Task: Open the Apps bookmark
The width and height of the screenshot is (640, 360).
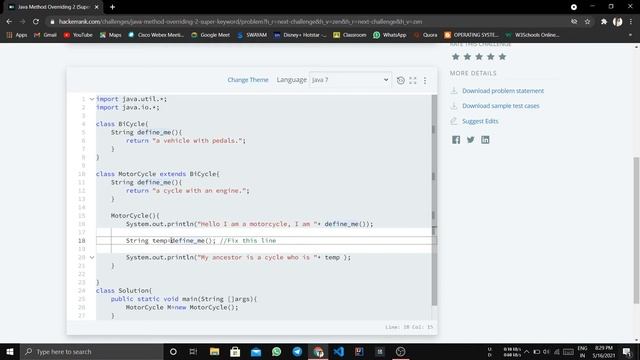Action: (17, 35)
